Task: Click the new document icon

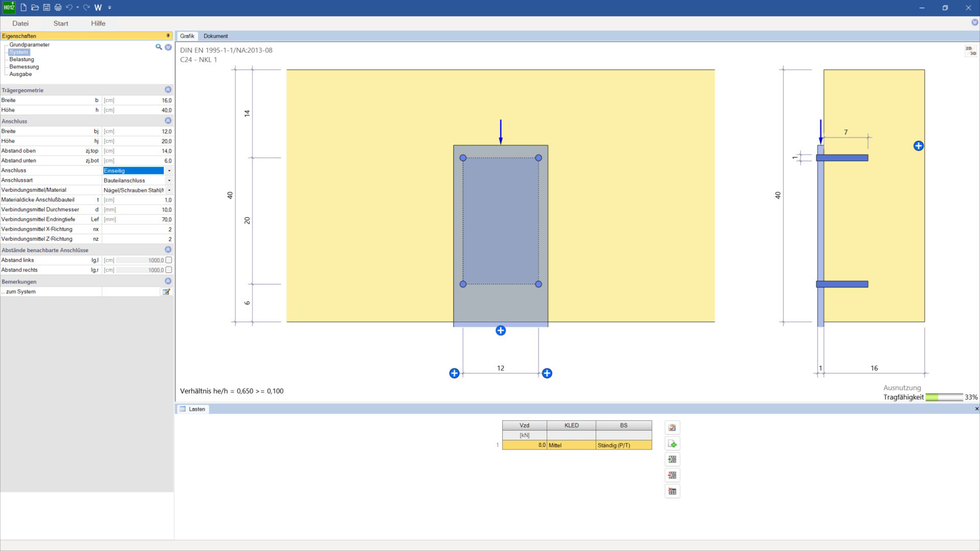Action: coord(23,8)
